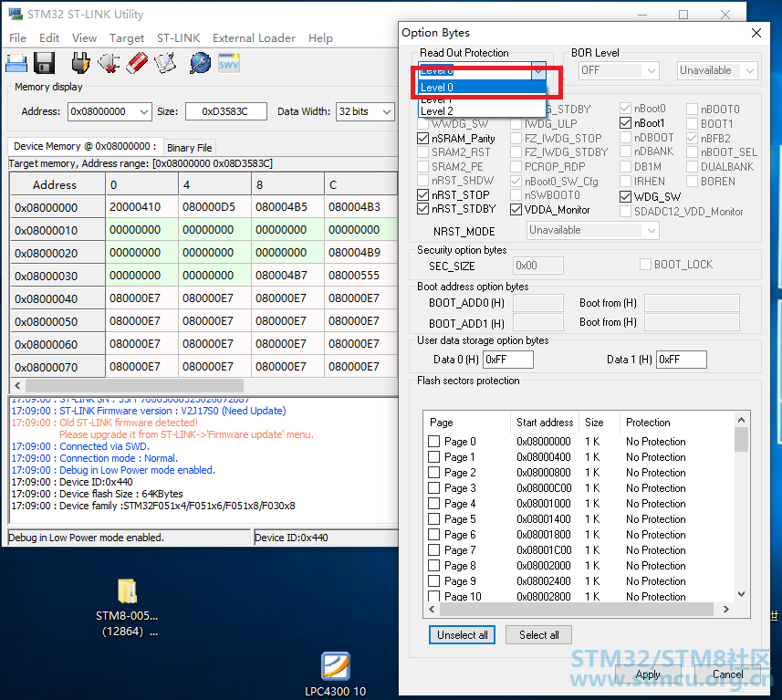Click the flash pages list horizontal scrollbar
The image size is (782, 700).
click(579, 609)
